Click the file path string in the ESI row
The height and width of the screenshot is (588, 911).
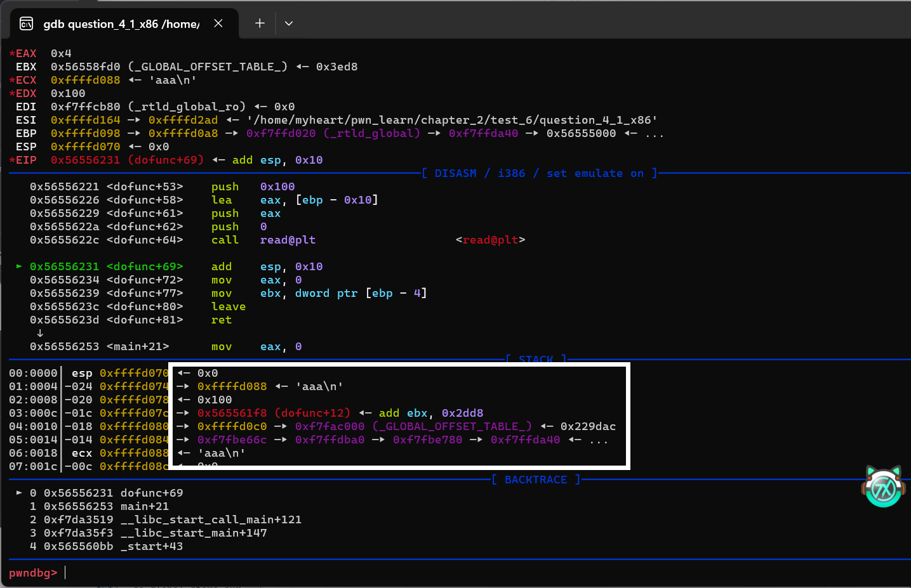click(x=452, y=120)
